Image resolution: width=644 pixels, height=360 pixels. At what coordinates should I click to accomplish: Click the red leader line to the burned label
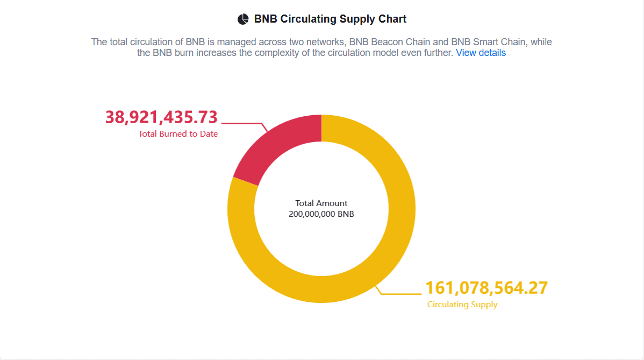coord(242,123)
